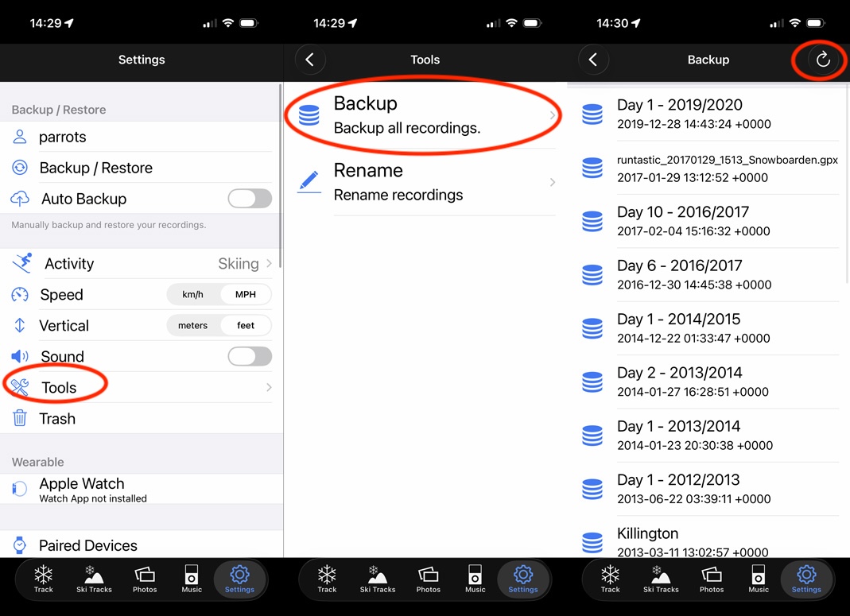850x616 pixels.
Task: Open the Backup / Restore option
Action: tap(95, 168)
